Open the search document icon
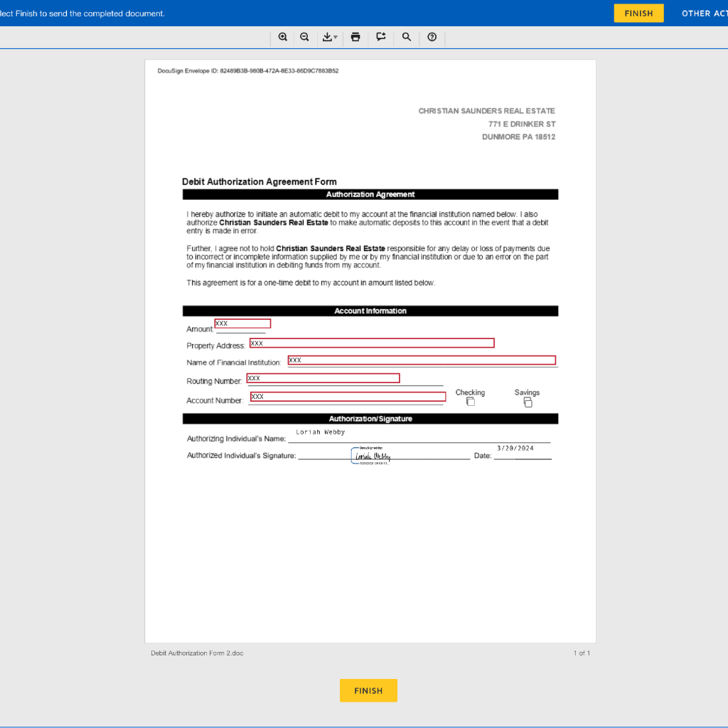The image size is (728, 728). [x=406, y=37]
